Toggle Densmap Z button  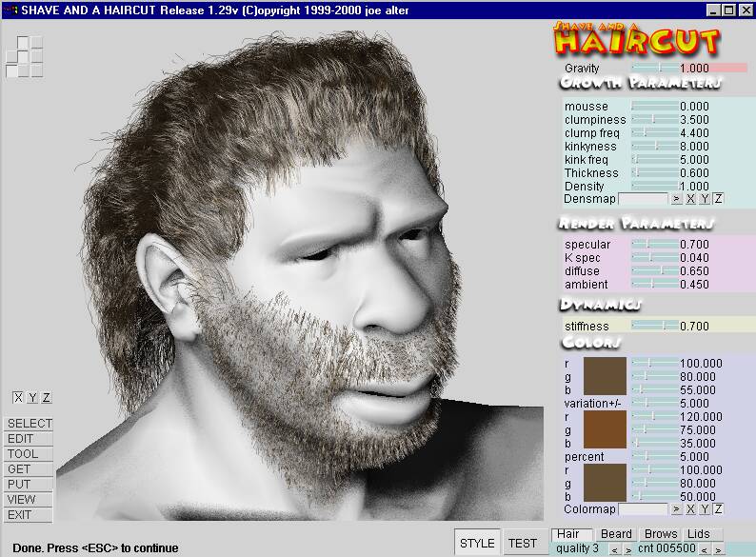coord(719,199)
